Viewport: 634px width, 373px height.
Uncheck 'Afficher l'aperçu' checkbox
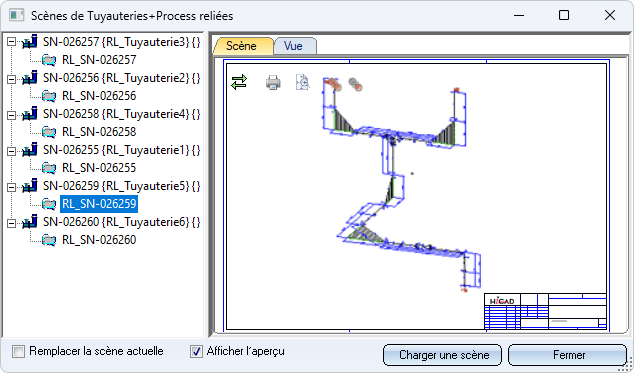click(196, 351)
